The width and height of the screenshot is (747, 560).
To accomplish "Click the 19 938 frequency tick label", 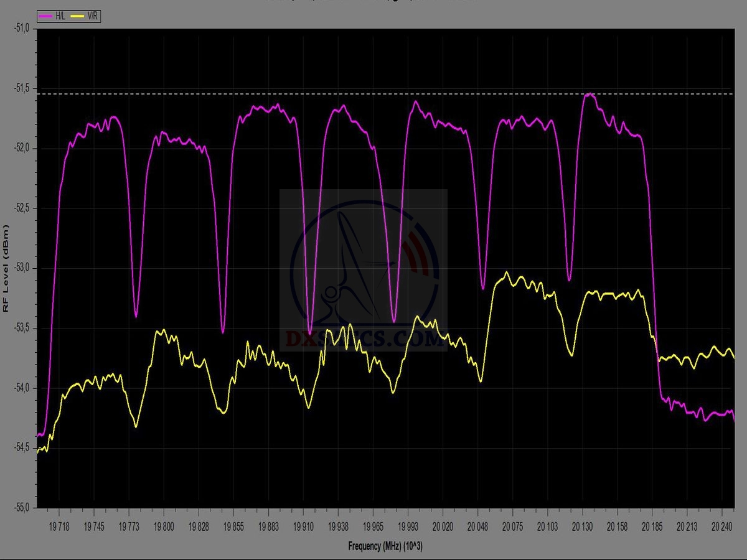I will 338,526.
